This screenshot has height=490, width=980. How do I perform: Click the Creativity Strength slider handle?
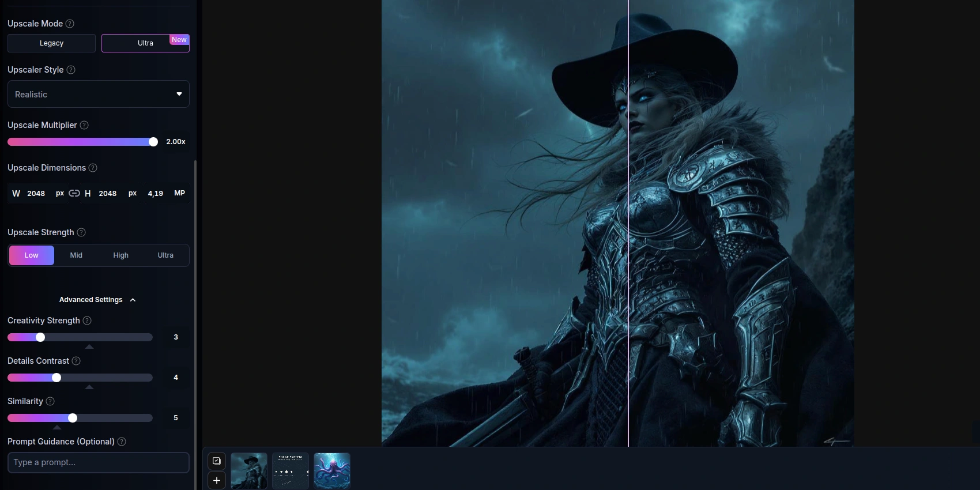[x=40, y=337]
